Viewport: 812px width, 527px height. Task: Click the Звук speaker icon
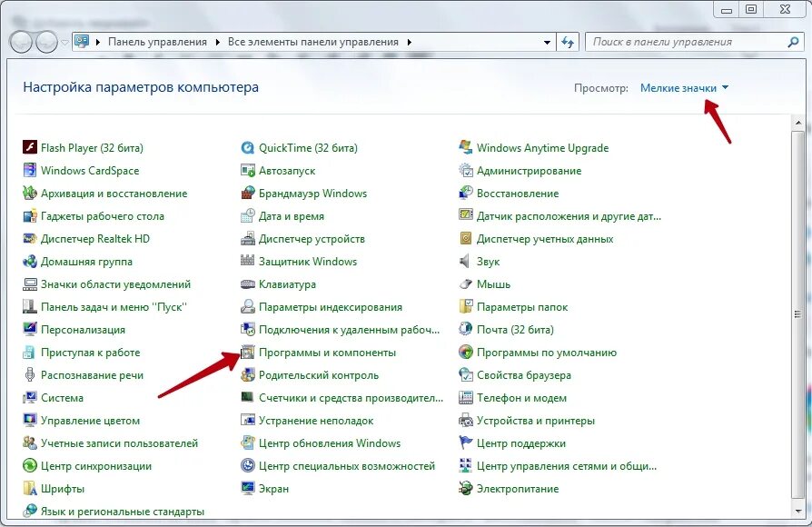click(x=466, y=261)
